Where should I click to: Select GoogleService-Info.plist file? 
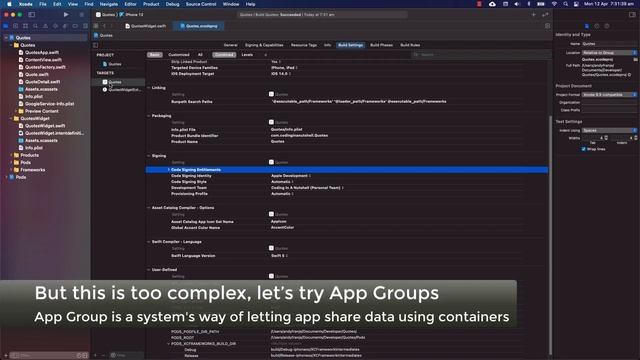point(49,104)
